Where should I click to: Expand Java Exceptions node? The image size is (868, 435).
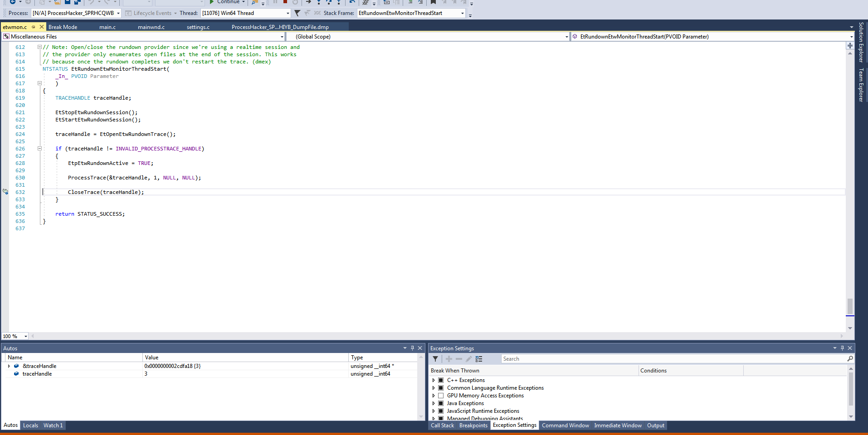434,403
